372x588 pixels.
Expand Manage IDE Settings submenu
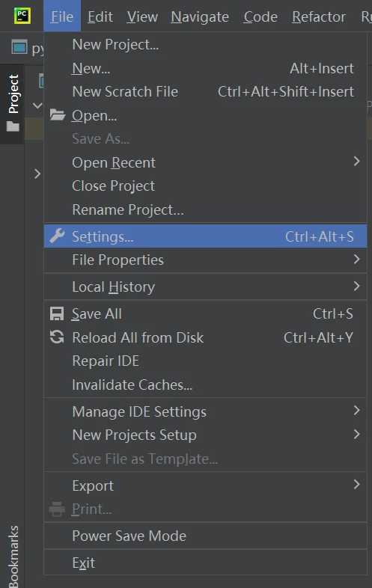pos(205,411)
